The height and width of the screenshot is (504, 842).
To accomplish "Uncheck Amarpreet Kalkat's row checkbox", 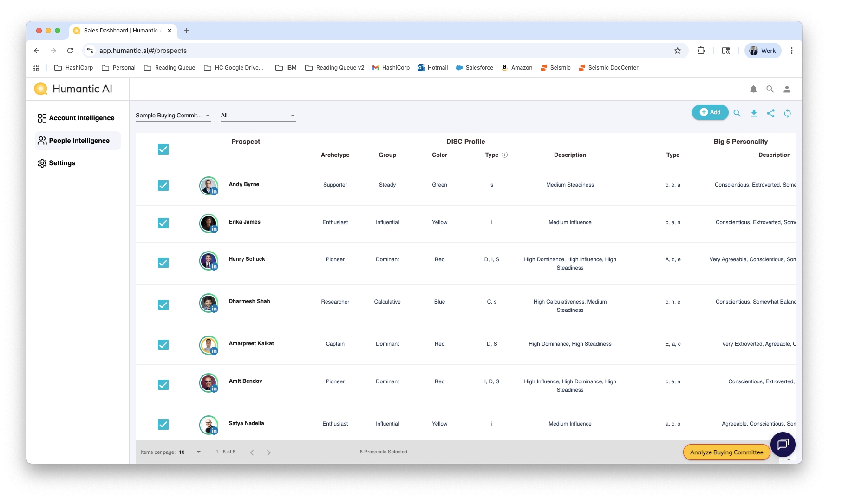I will (x=163, y=345).
